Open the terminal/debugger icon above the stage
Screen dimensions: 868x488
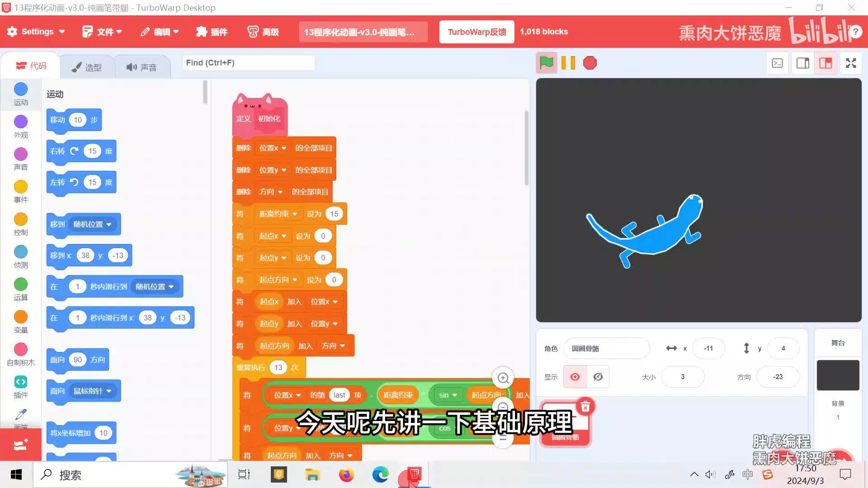click(777, 63)
